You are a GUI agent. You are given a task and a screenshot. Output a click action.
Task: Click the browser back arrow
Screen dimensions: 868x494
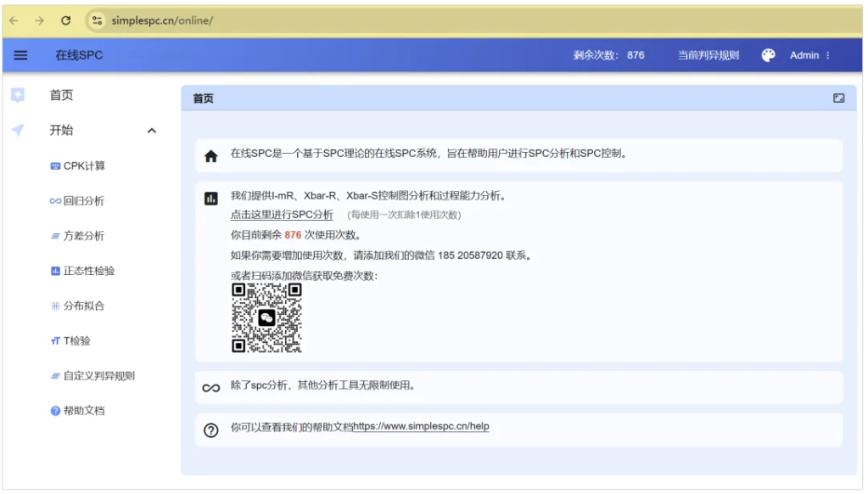14,20
